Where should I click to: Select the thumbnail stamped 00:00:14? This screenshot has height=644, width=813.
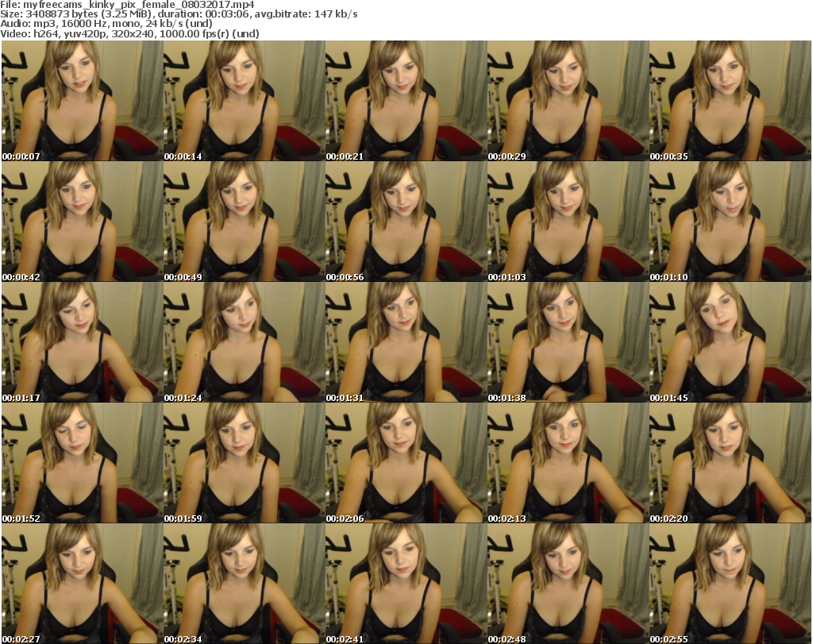[x=245, y=101]
